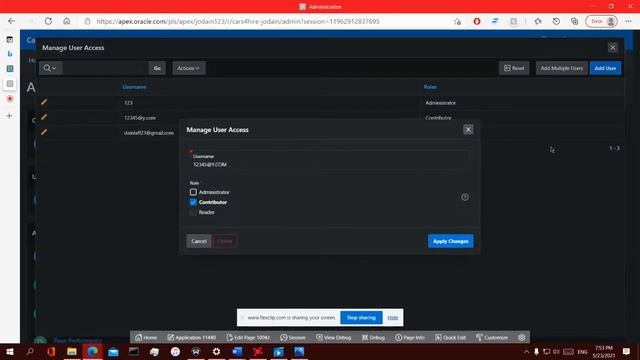Click the Go search button
640x360 pixels.
click(157, 68)
